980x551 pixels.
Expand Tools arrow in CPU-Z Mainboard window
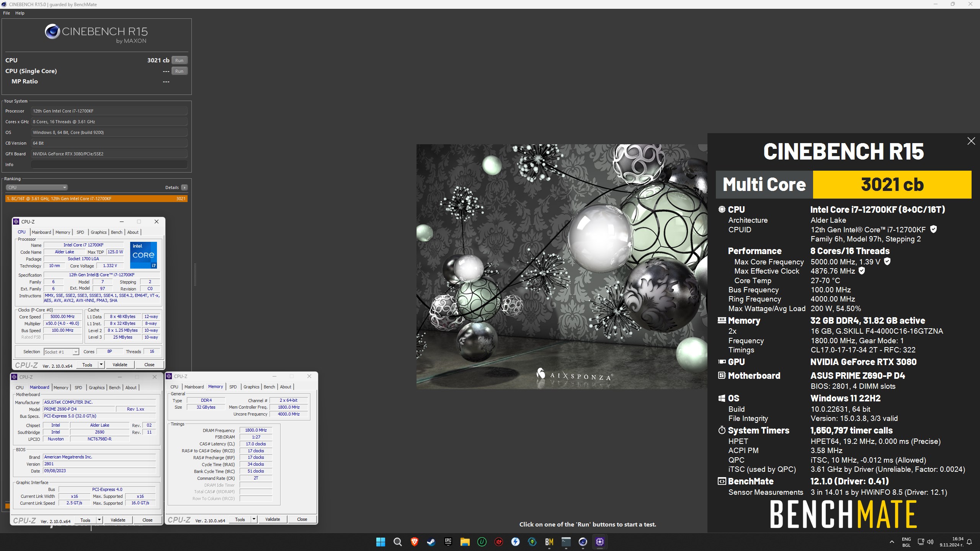click(100, 520)
